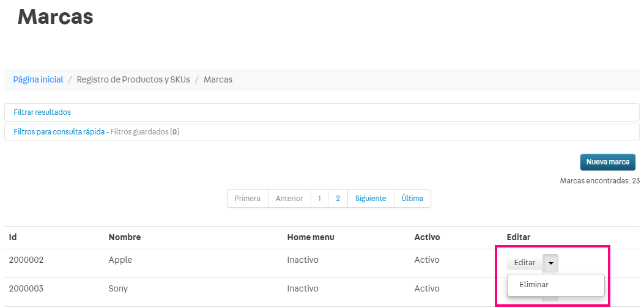Go to pagination page 2
This screenshot has width=644, height=308.
point(338,199)
